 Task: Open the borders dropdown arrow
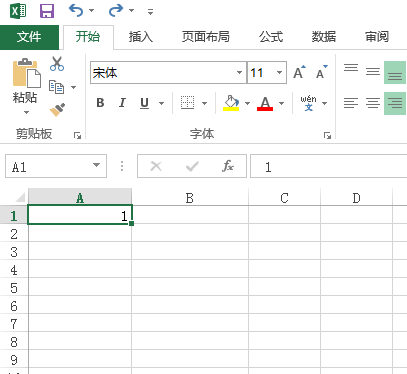click(204, 103)
